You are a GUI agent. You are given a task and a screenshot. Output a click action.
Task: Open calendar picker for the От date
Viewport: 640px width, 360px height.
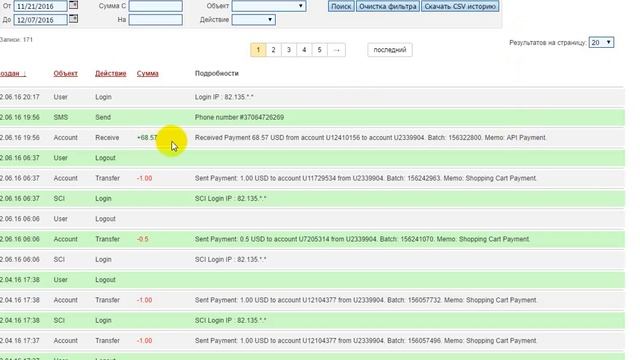[73, 5]
